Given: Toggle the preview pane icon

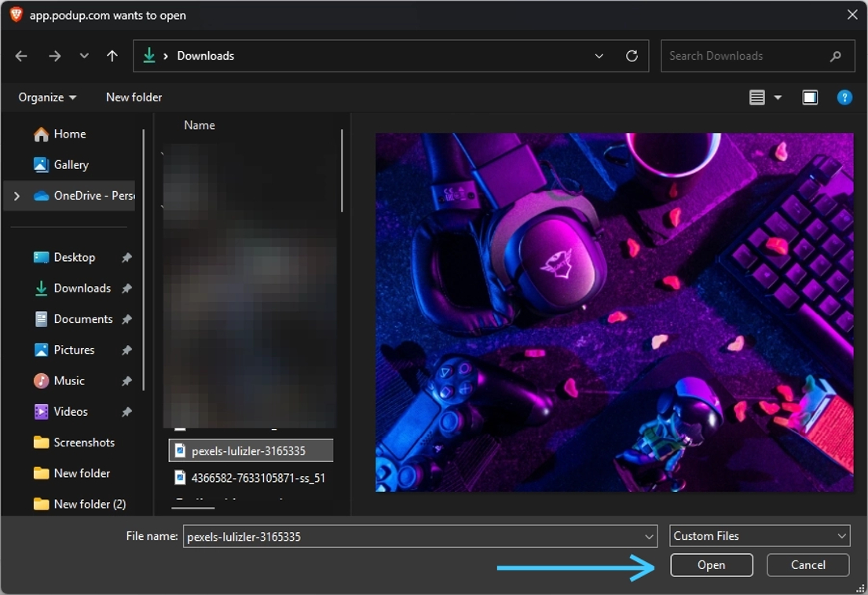Looking at the screenshot, I should point(810,97).
